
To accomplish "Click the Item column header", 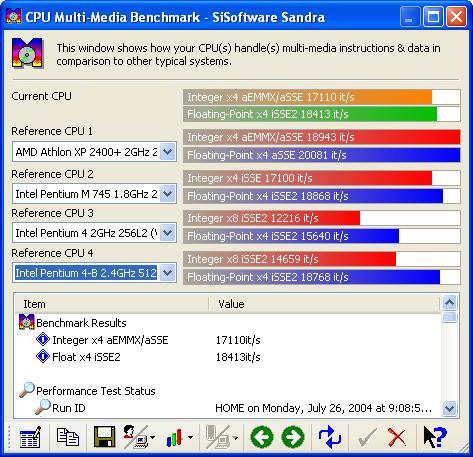I will 112,304.
